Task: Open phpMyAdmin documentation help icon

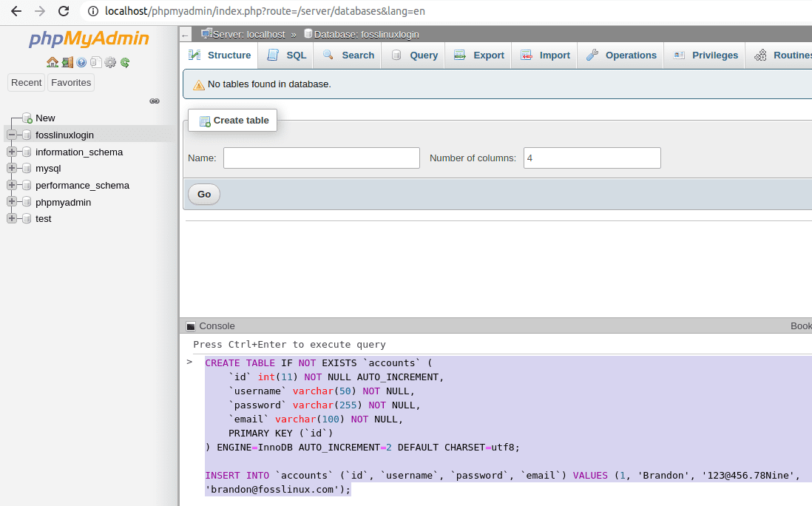Action: (81, 63)
